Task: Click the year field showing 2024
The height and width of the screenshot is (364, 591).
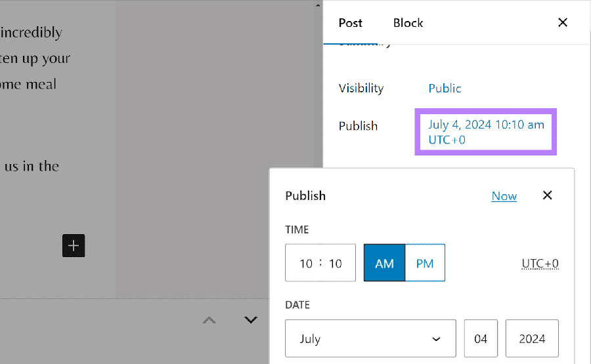Action: 532,339
